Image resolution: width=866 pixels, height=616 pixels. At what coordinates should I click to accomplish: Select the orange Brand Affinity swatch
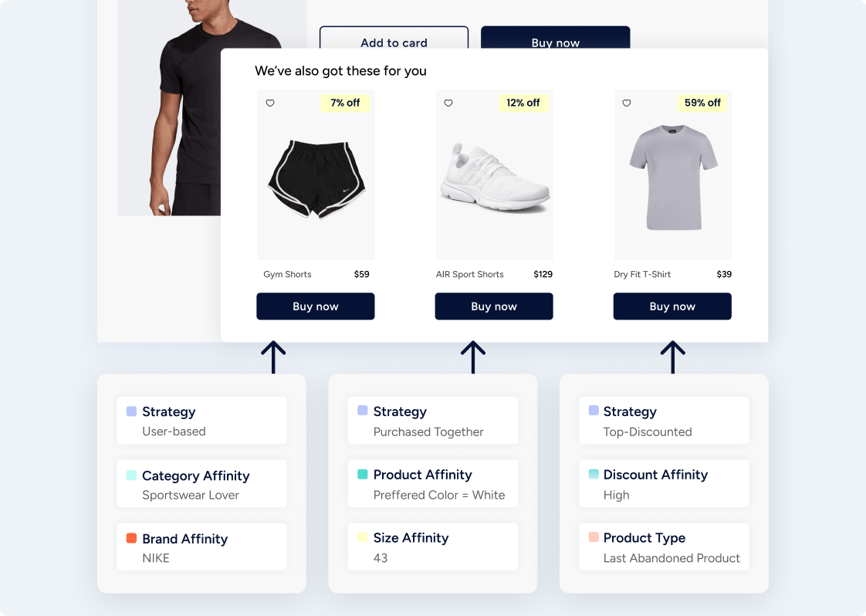tap(131, 538)
